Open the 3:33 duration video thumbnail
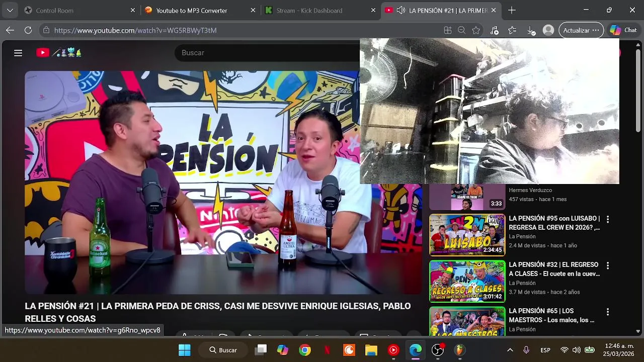644x362 pixels. 467,197
